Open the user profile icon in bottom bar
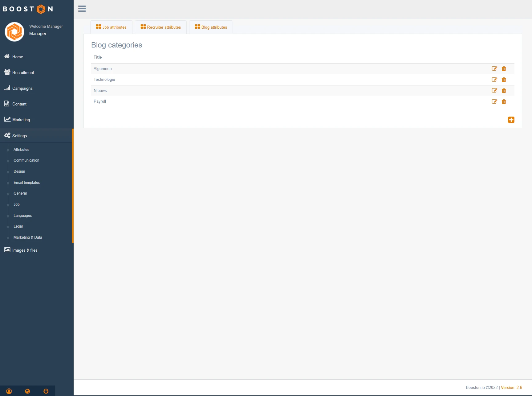 pos(9,391)
